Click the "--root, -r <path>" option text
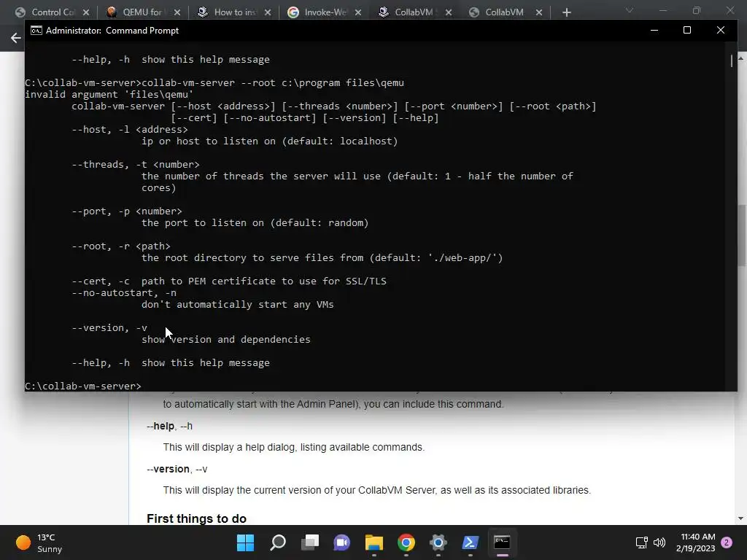This screenshot has height=560, width=747. point(121,246)
